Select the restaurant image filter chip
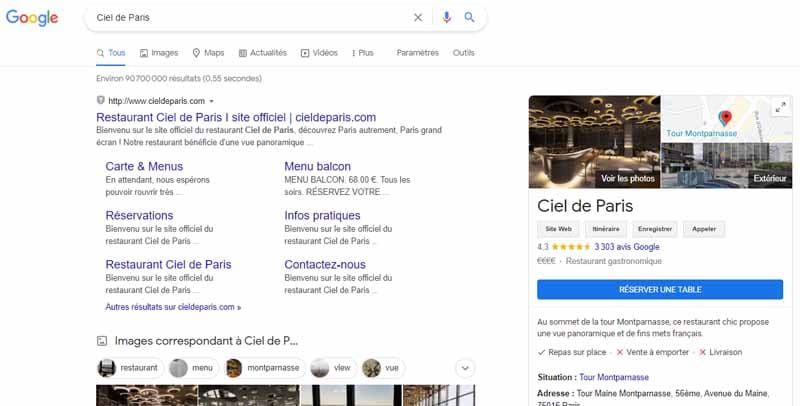Viewport: 800px width, 406px height. click(130, 368)
